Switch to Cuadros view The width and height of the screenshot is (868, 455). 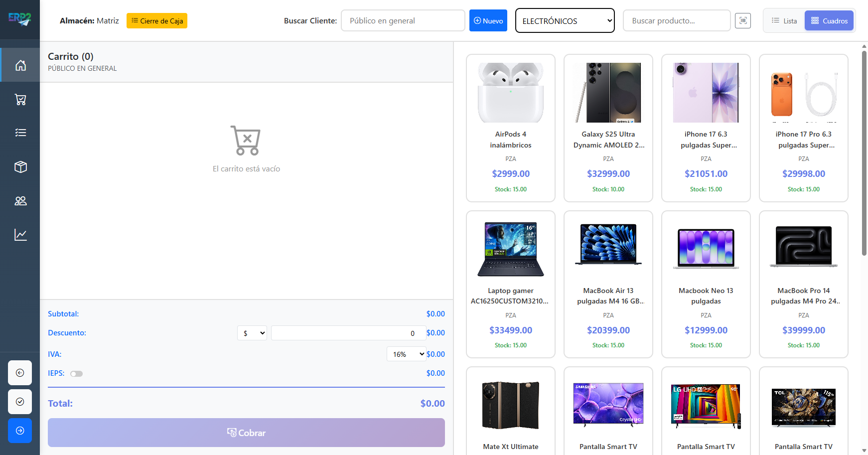[829, 21]
